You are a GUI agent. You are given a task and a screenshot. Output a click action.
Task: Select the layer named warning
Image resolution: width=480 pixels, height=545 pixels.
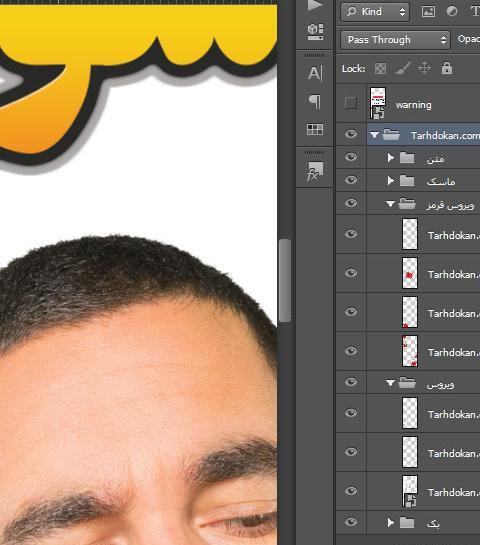coord(413,105)
